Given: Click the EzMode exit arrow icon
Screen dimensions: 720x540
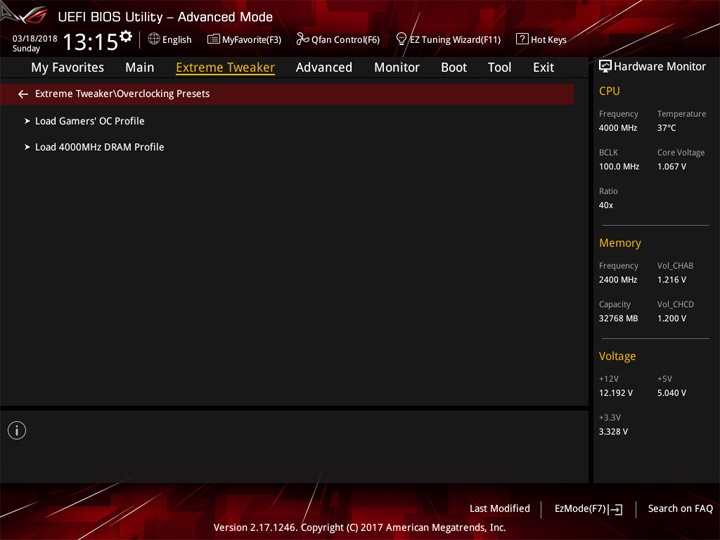Looking at the screenshot, I should (x=617, y=509).
